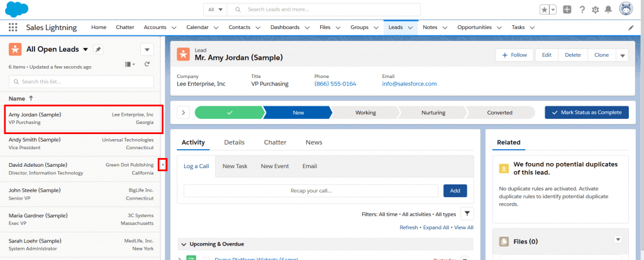The image size is (644, 260).
Task: Collapse the Upcoming & Overdue section
Action: [184, 244]
